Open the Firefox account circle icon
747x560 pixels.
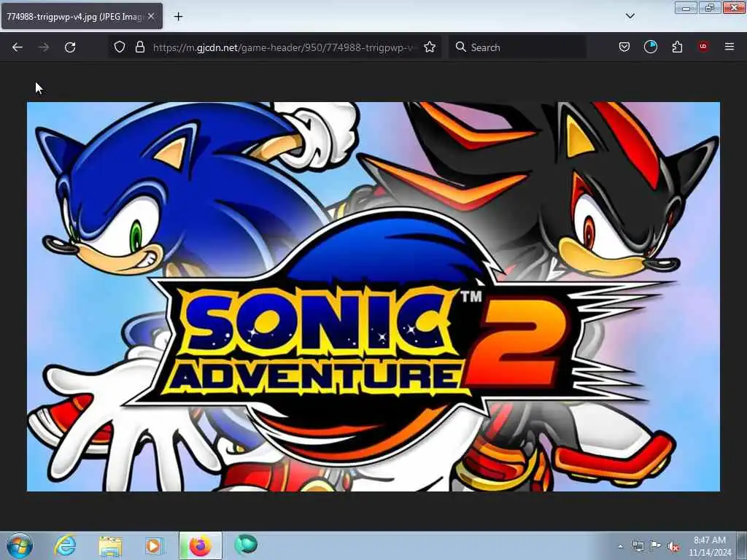point(651,47)
